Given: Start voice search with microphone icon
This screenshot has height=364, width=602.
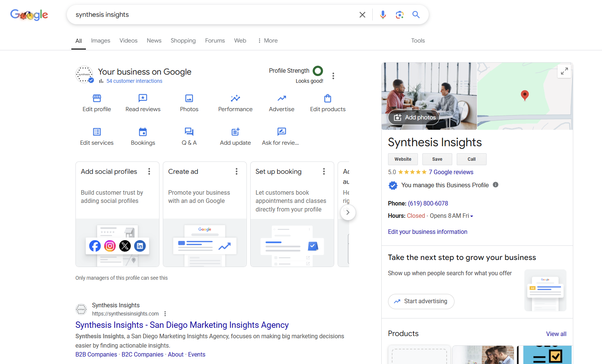Looking at the screenshot, I should tap(383, 15).
